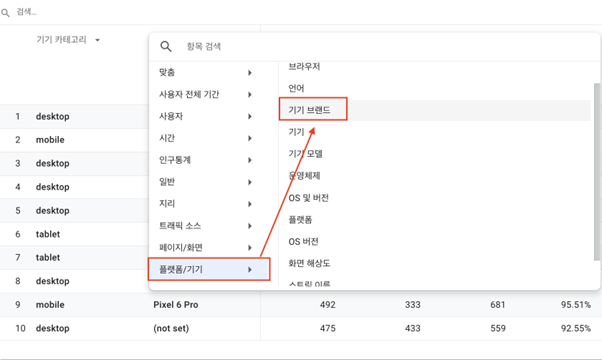The height and width of the screenshot is (360, 602).
Task: Click the desktop cell in row 10
Action: (53, 329)
